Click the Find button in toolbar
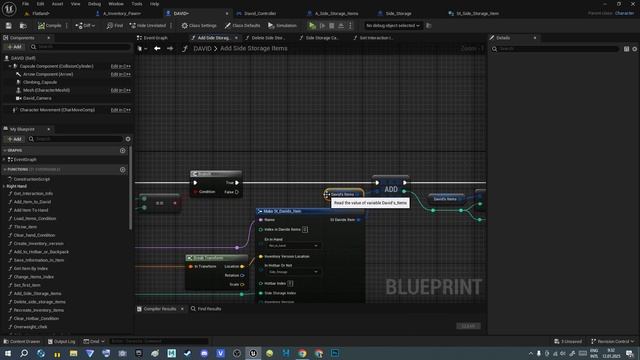Image resolution: width=640 pixels, height=360 pixels. coord(115,26)
